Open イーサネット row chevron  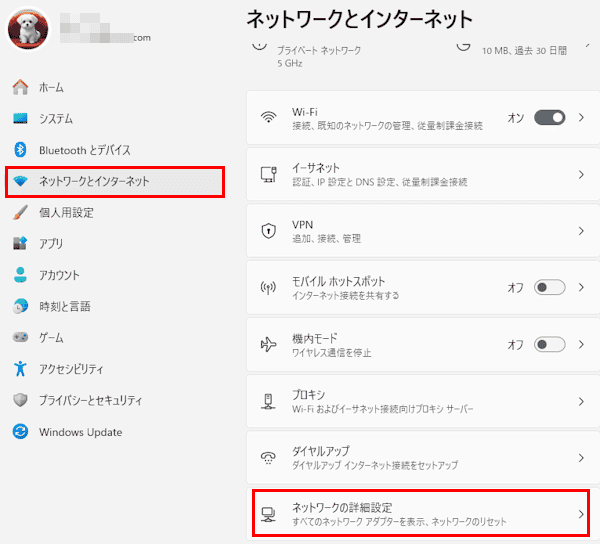[x=581, y=174]
